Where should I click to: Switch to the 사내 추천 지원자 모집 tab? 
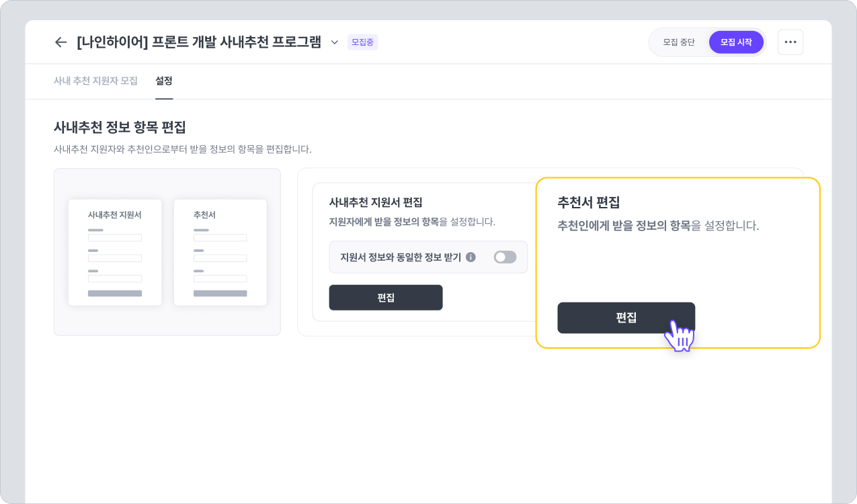(x=95, y=81)
